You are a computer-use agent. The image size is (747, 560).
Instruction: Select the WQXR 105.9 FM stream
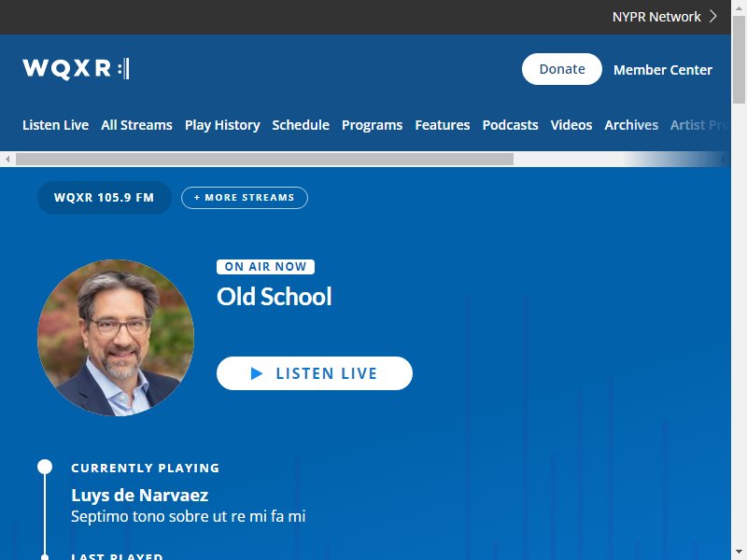[105, 198]
